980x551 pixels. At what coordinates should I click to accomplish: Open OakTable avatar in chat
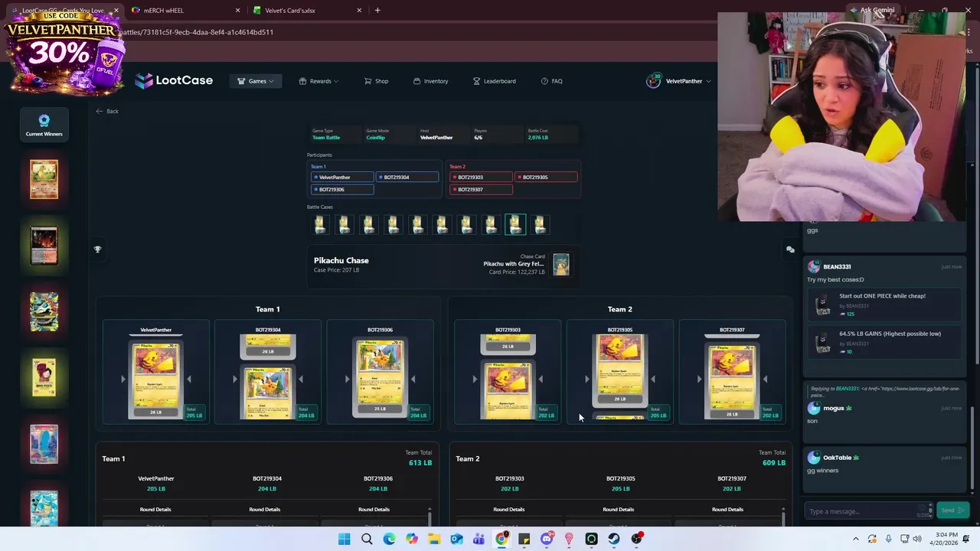pyautogui.click(x=814, y=458)
